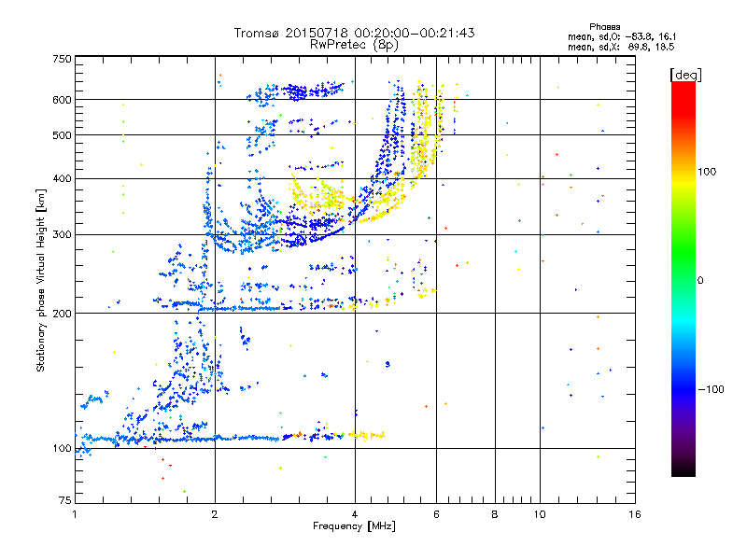Click the x-axis tick label '6'
Image resolution: width=747 pixels, height=560 pixels.
click(x=436, y=514)
